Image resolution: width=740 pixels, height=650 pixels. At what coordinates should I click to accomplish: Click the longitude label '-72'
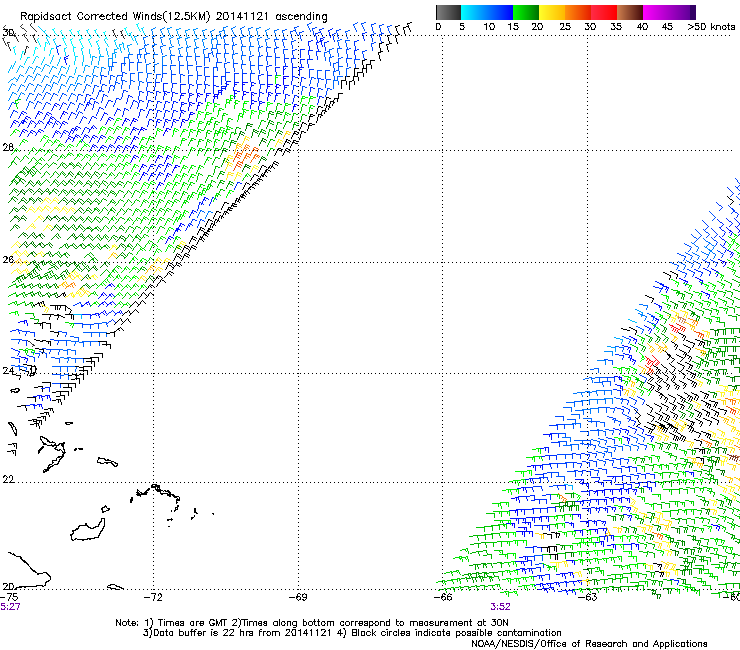tap(153, 597)
